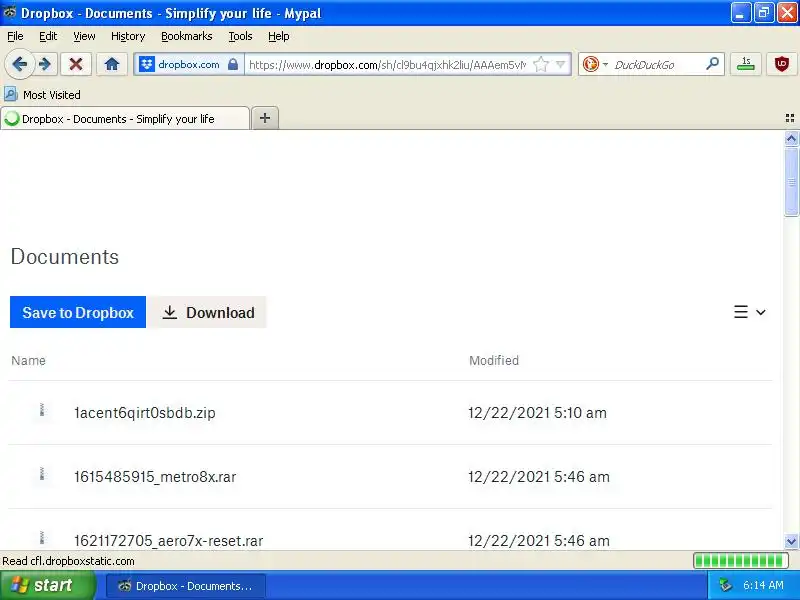
Task: Click the system tray network icon
Action: [x=725, y=585]
